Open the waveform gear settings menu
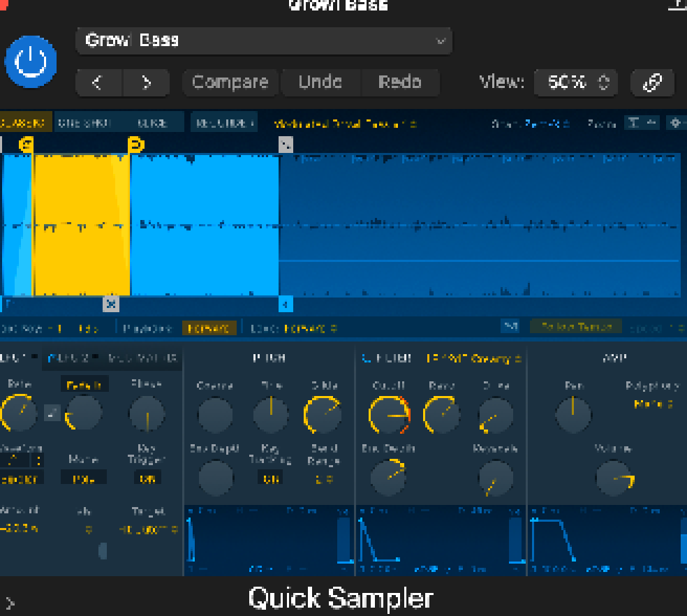The height and width of the screenshot is (616, 687). click(674, 123)
